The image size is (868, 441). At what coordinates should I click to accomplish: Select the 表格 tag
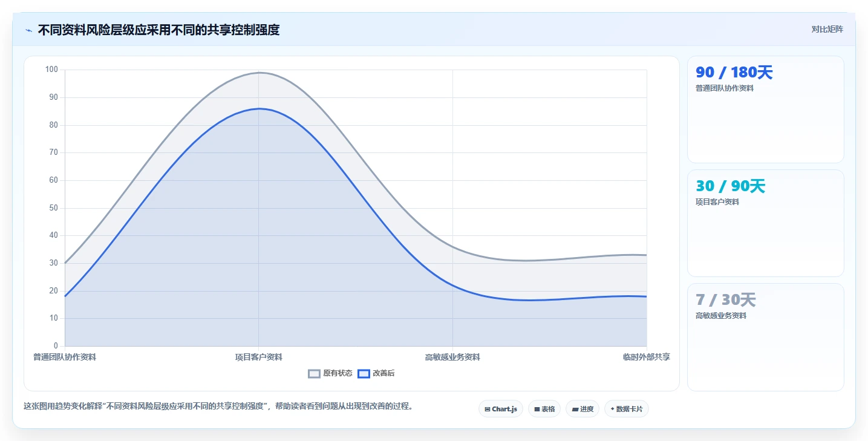544,409
